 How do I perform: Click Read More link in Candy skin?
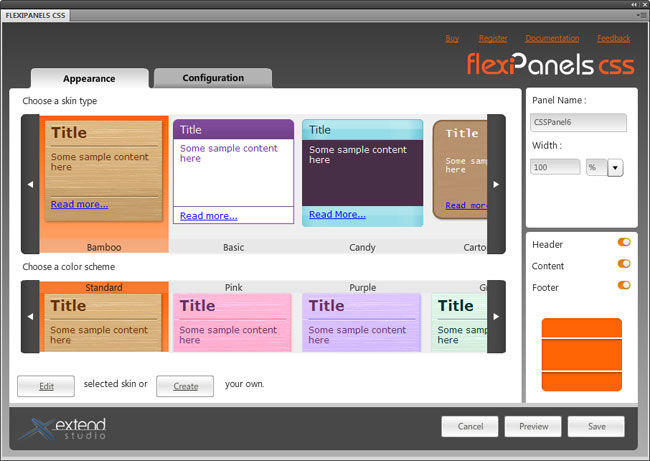(337, 214)
